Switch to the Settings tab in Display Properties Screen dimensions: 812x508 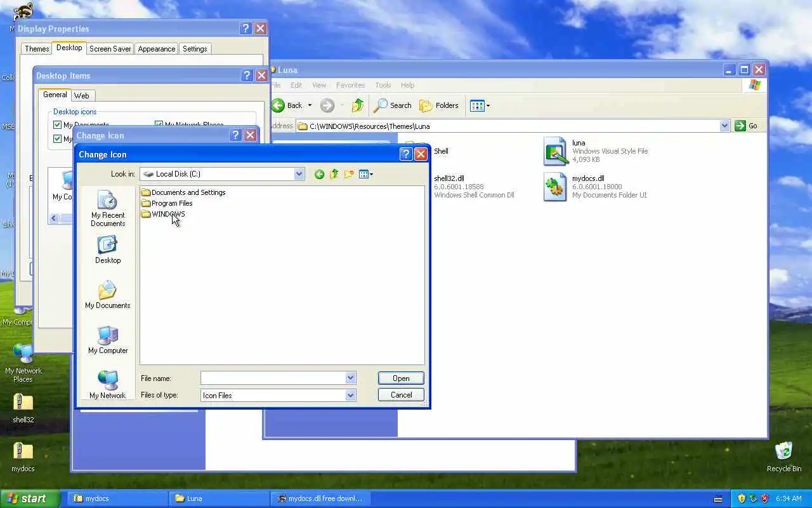(195, 49)
